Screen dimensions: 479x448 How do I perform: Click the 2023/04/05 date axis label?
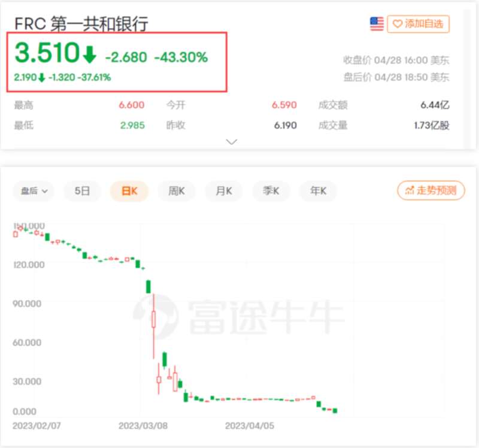pos(250,426)
